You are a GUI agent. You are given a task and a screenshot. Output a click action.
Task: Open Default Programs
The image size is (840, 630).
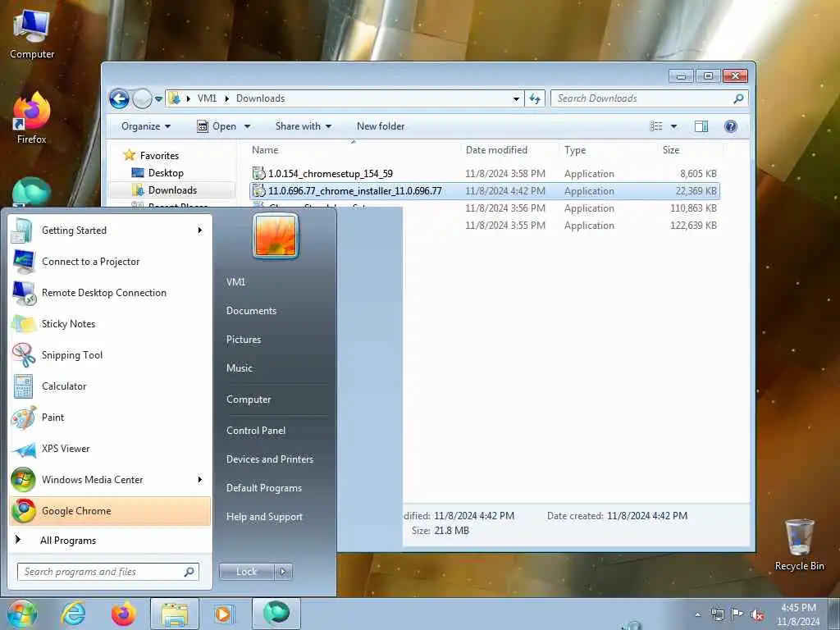pos(264,488)
